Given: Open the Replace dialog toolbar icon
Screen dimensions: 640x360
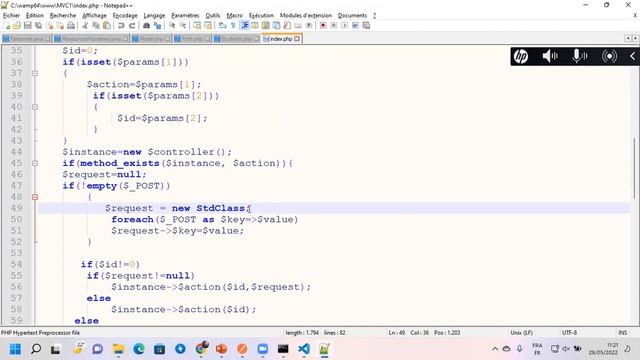Looking at the screenshot, I should click(x=157, y=26).
